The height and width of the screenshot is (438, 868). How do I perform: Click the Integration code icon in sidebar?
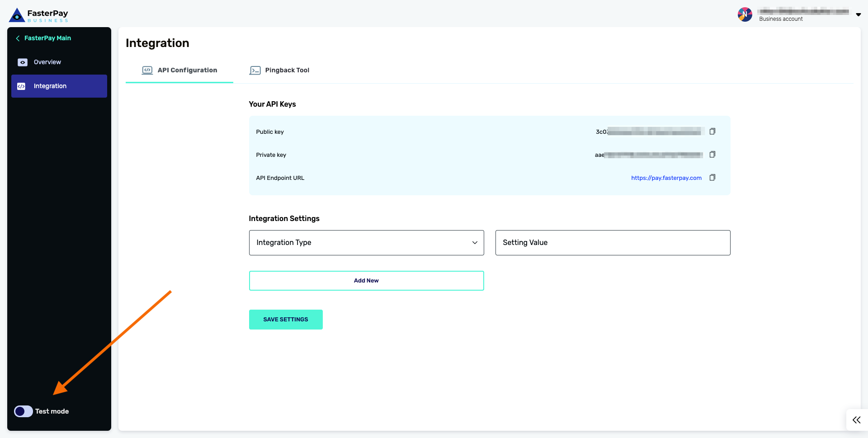click(21, 86)
